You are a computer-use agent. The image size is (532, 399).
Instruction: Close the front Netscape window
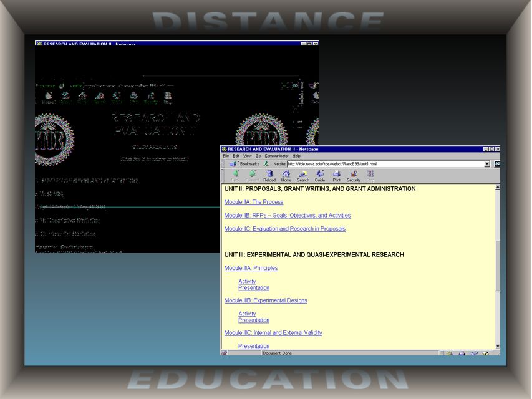coord(498,149)
